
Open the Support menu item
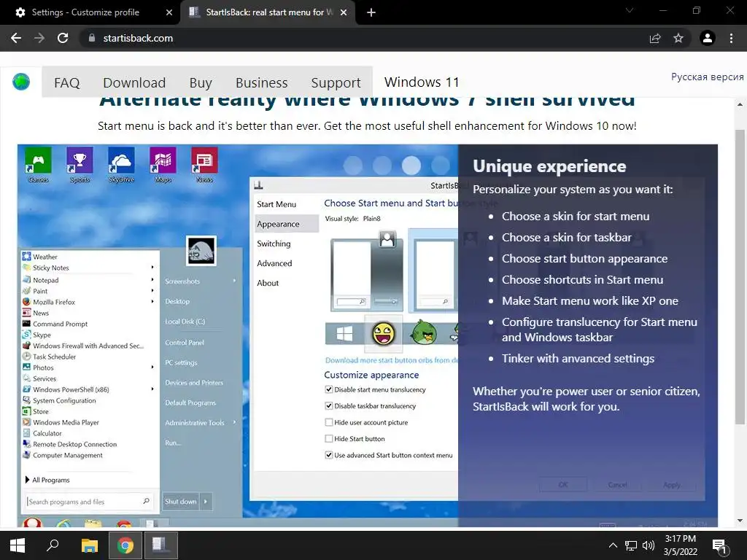336,82
